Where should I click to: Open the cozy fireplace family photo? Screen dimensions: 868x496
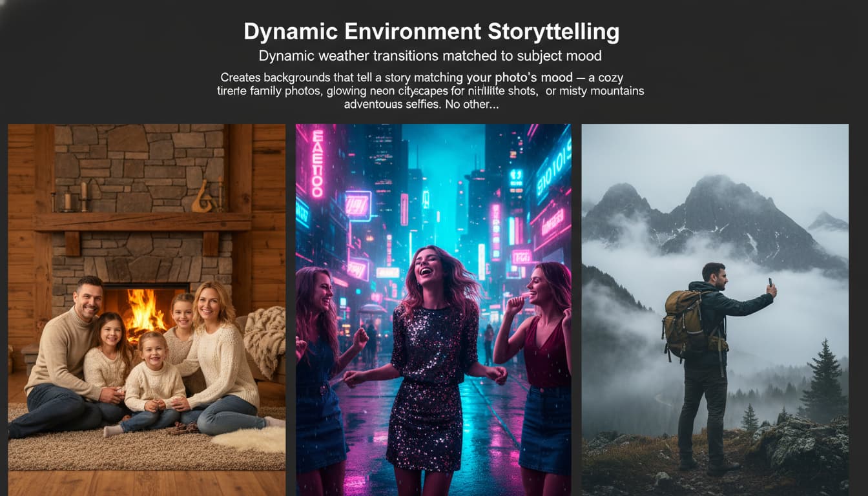147,309
